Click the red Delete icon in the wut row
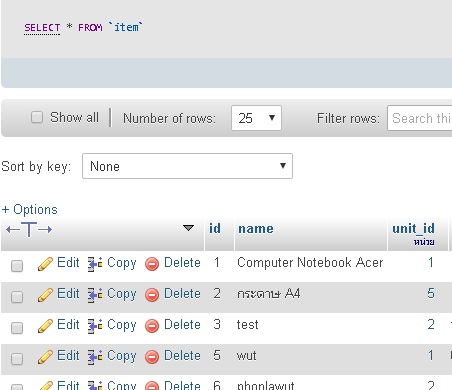The height and width of the screenshot is (390, 452). coord(152,357)
